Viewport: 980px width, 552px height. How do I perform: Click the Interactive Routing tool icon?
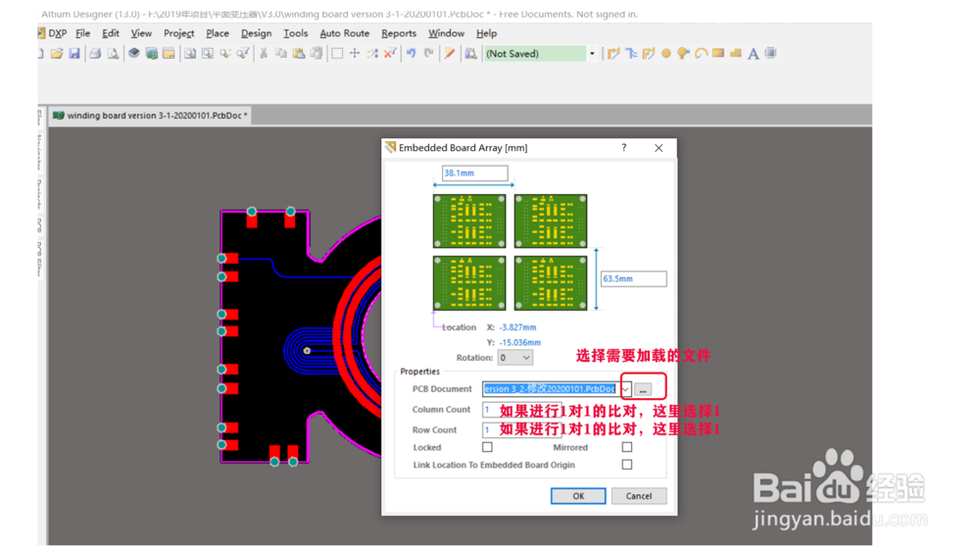tap(613, 54)
